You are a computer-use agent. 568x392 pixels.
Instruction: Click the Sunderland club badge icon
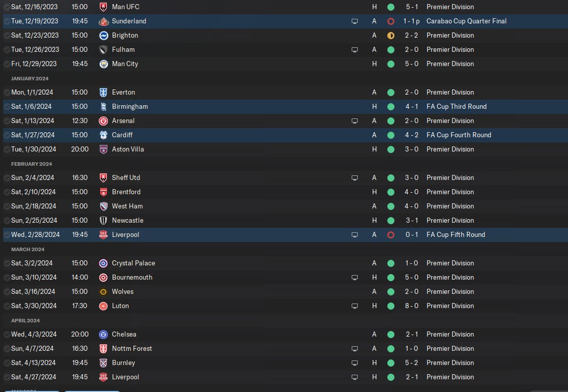(104, 21)
